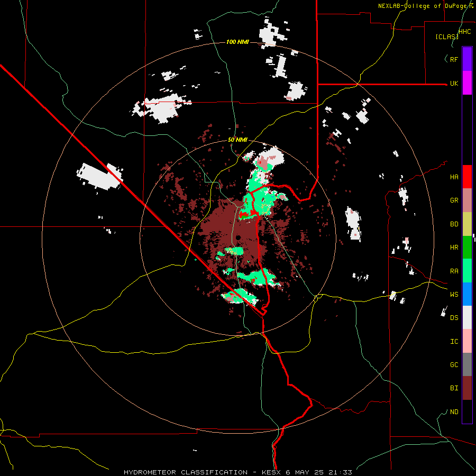This screenshot has width=476, height=476.
Task: Click the Hydrometeor Classification KESX title text
Action: [237, 472]
